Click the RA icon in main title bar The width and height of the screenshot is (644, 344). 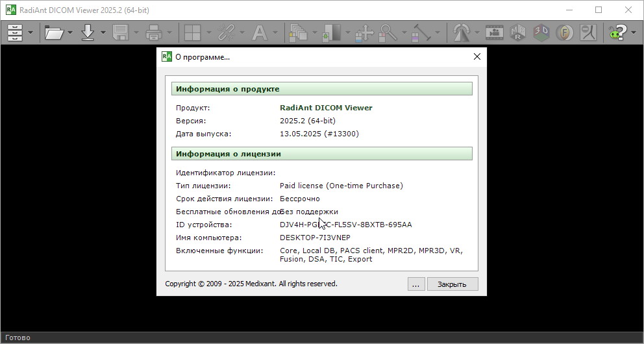(10, 10)
